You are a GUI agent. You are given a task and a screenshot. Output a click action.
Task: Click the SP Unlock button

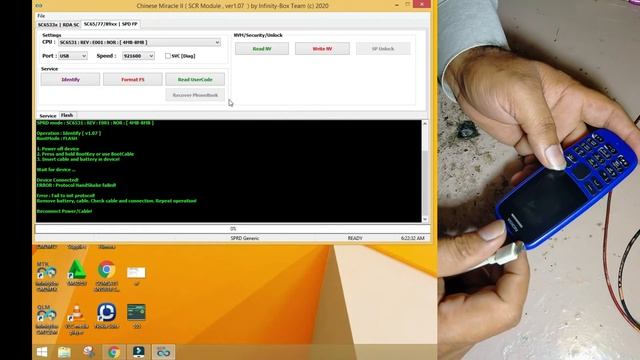(383, 49)
